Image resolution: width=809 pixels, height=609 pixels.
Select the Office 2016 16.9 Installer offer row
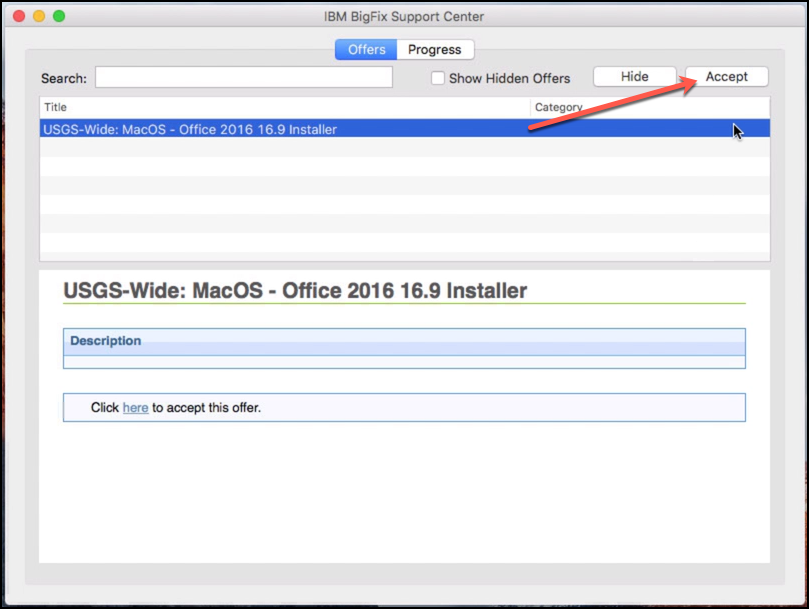pos(404,129)
